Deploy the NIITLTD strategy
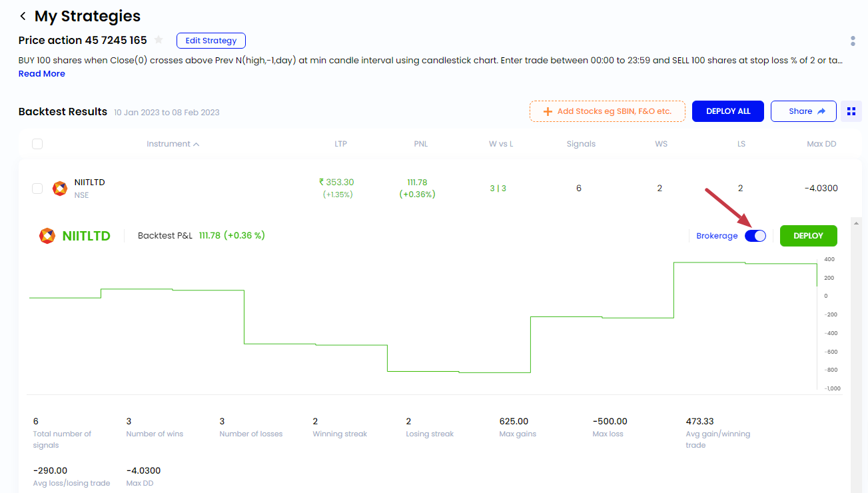The height and width of the screenshot is (493, 868). 809,236
